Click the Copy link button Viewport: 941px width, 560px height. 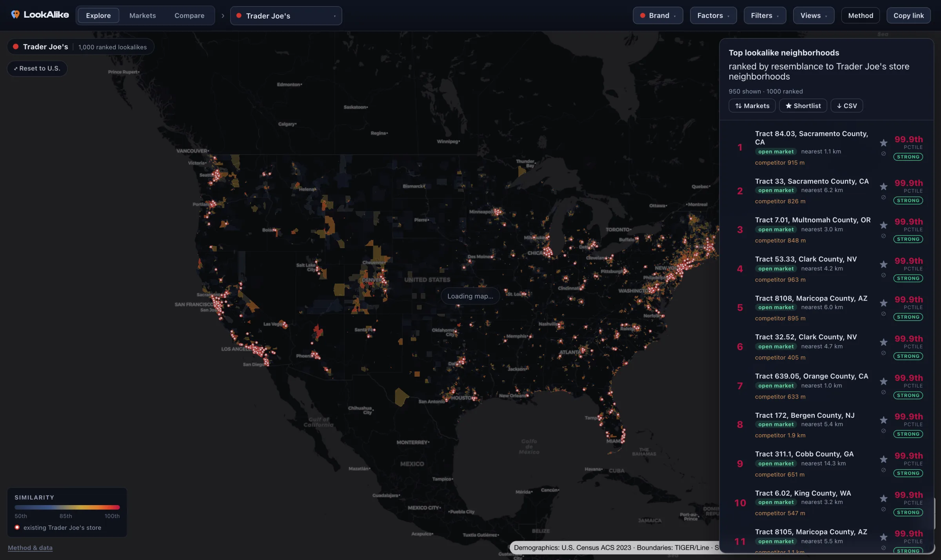click(908, 16)
